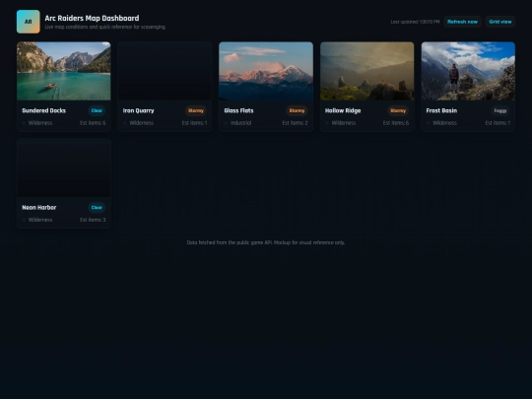Select the Glass Flats title
The width and height of the screenshot is (532, 399).
point(238,110)
